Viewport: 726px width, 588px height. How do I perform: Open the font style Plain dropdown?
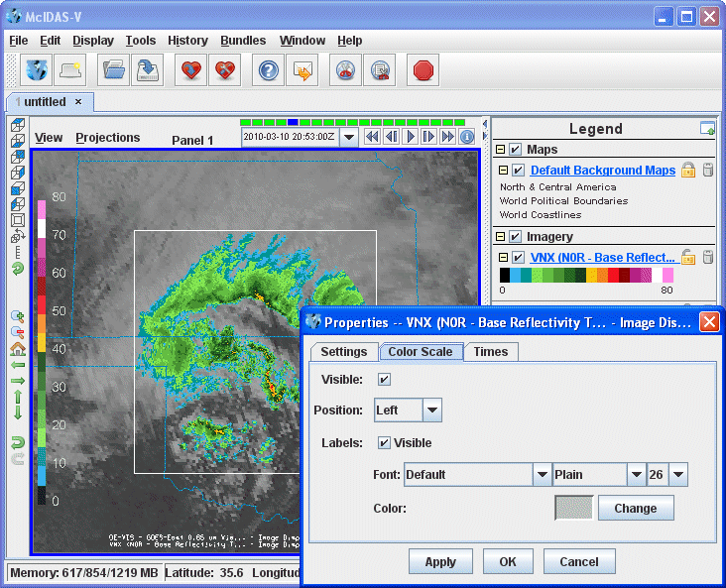[637, 475]
